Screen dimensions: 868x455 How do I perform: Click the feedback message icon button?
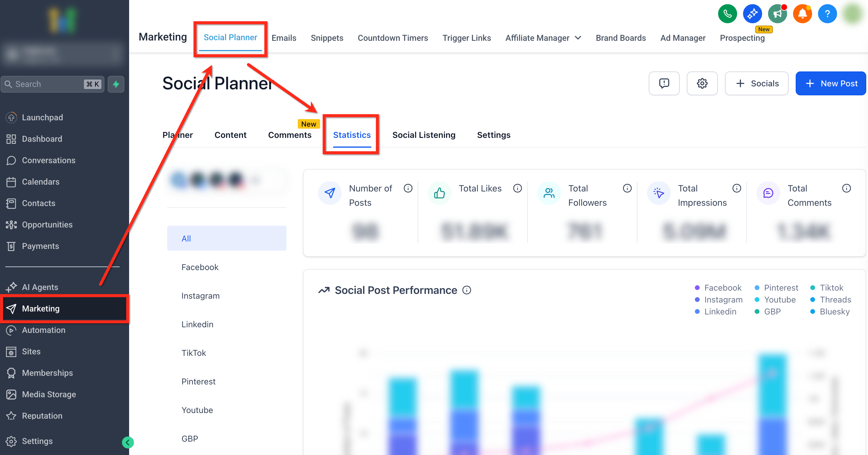coord(664,83)
